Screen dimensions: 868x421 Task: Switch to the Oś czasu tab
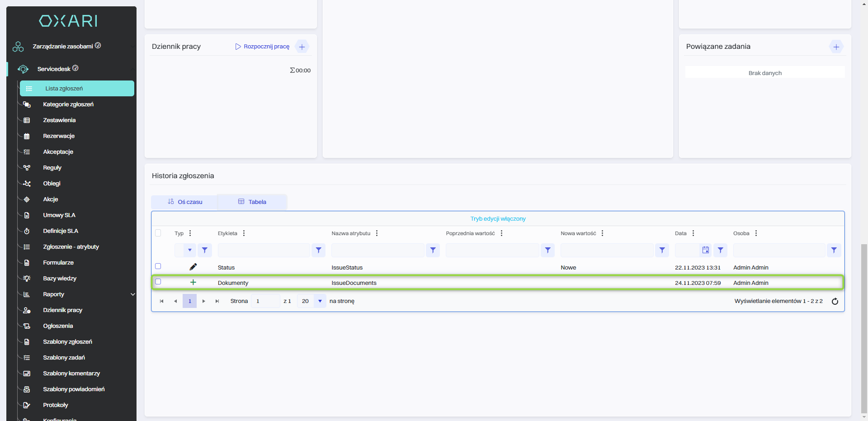point(185,202)
